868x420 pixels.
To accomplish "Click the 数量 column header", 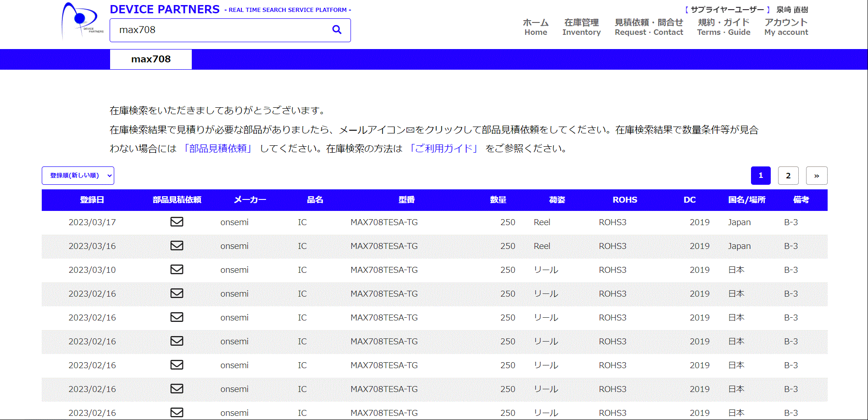I will pyautogui.click(x=498, y=200).
